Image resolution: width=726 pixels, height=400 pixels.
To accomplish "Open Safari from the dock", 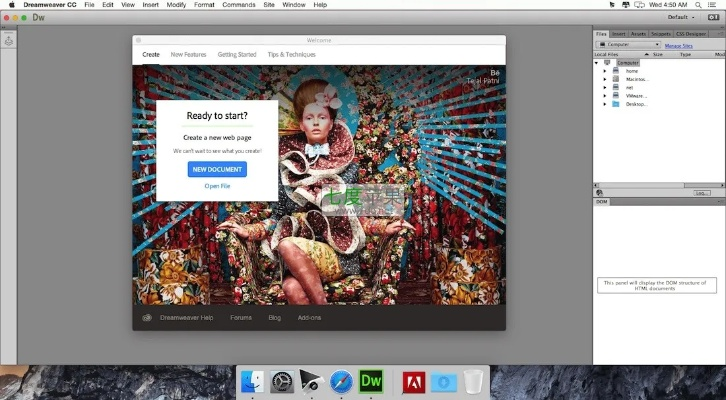I will 342,381.
